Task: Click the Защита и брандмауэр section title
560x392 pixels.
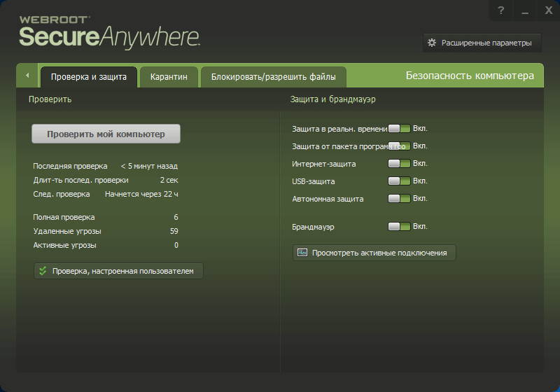Action: pyautogui.click(x=333, y=99)
